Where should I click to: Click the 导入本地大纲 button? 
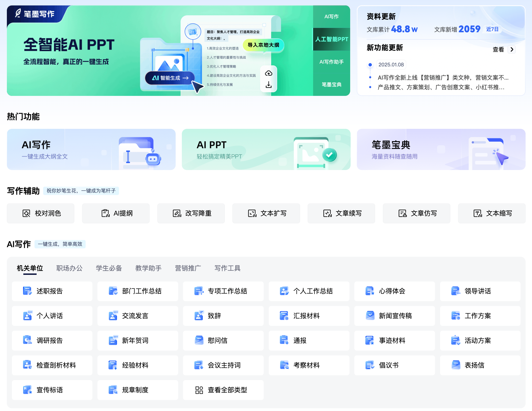click(263, 45)
